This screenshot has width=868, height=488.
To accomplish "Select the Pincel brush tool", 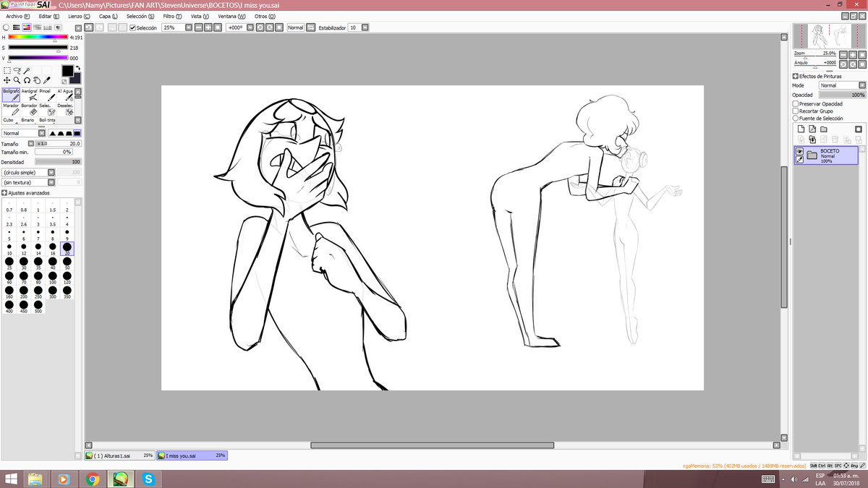I will pyautogui.click(x=47, y=96).
